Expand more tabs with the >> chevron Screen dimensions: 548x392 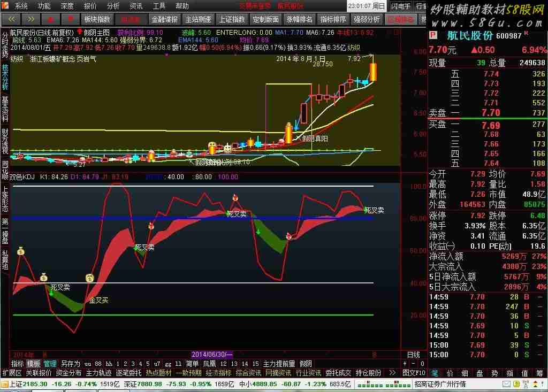(x=392, y=373)
